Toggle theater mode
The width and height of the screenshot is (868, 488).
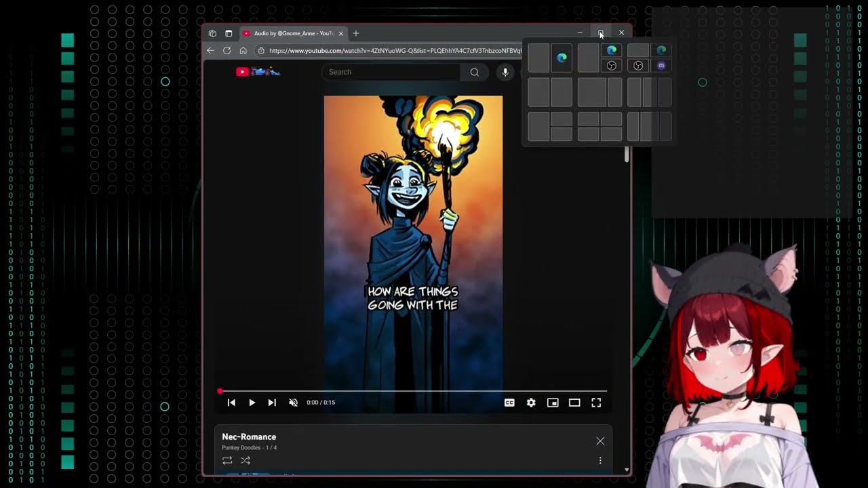click(x=574, y=403)
